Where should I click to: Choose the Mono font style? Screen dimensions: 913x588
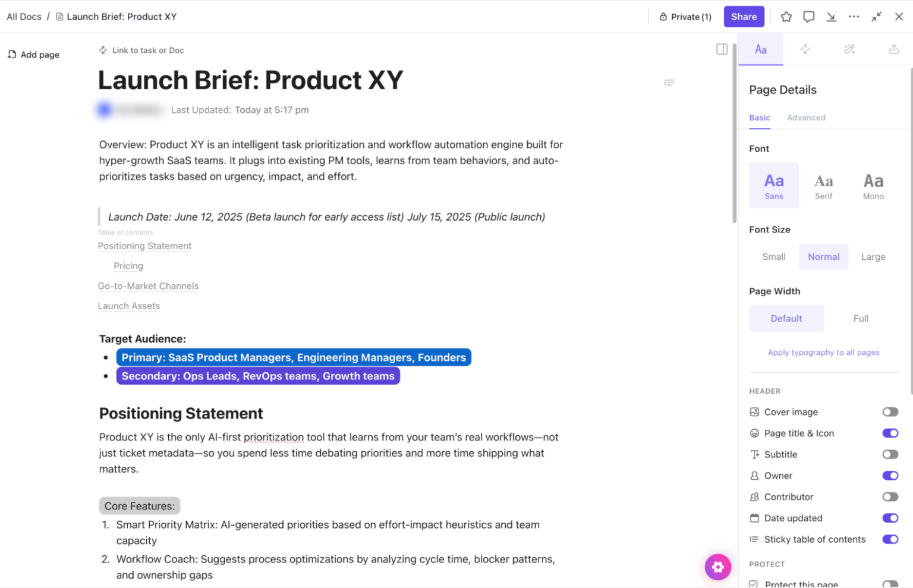click(x=873, y=185)
